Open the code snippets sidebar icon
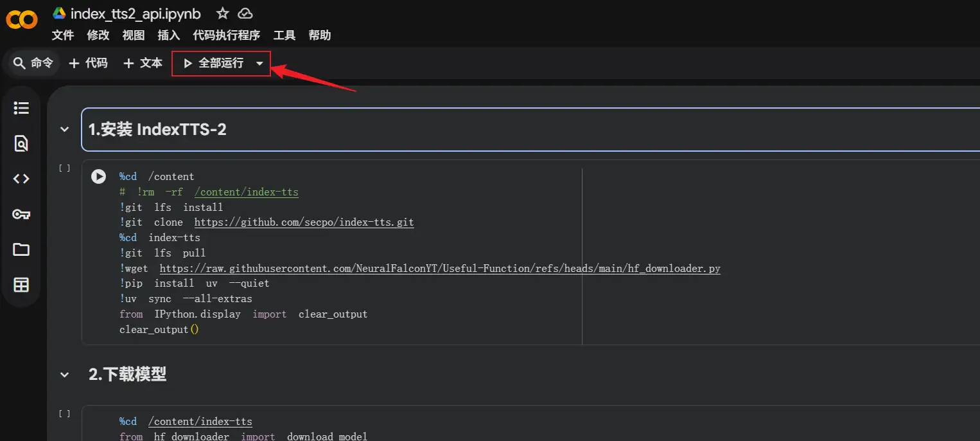The image size is (980, 441). point(21,179)
